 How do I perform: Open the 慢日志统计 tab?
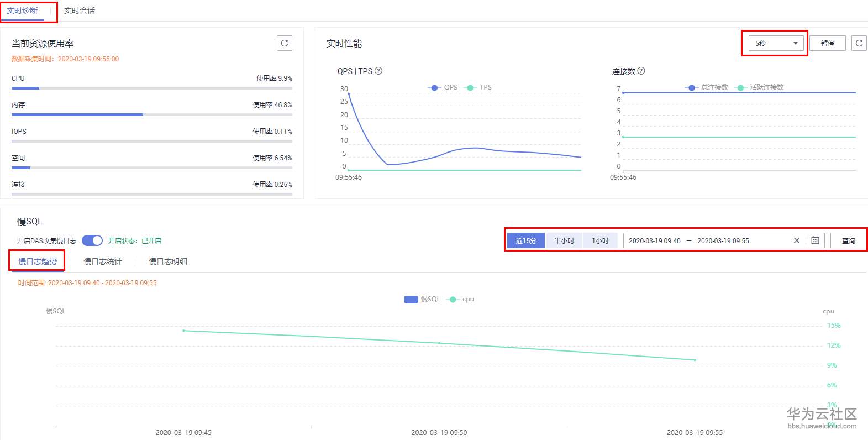coord(103,261)
